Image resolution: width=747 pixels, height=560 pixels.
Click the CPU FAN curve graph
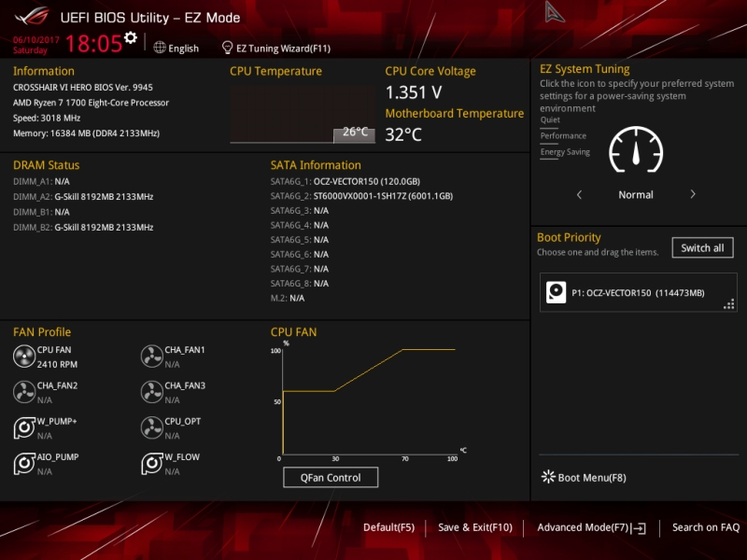point(369,401)
